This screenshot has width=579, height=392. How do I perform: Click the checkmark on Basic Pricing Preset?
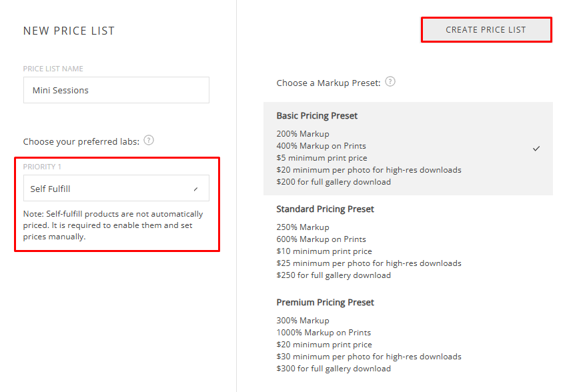[x=536, y=149]
